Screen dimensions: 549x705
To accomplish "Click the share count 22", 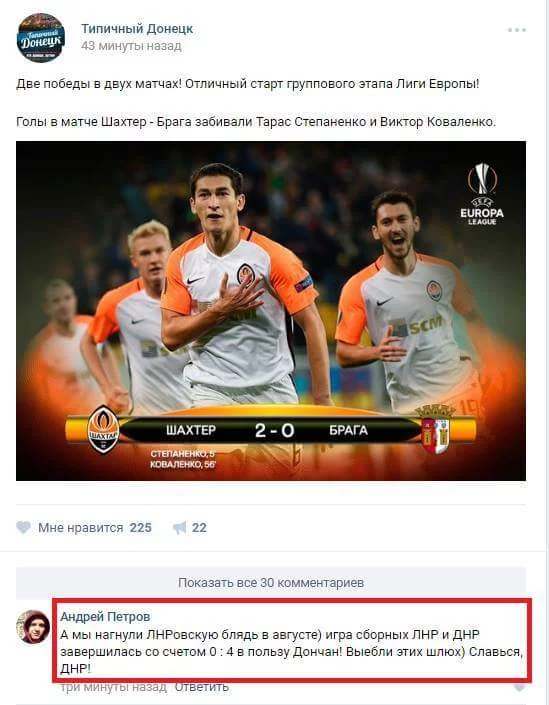I will 199,527.
